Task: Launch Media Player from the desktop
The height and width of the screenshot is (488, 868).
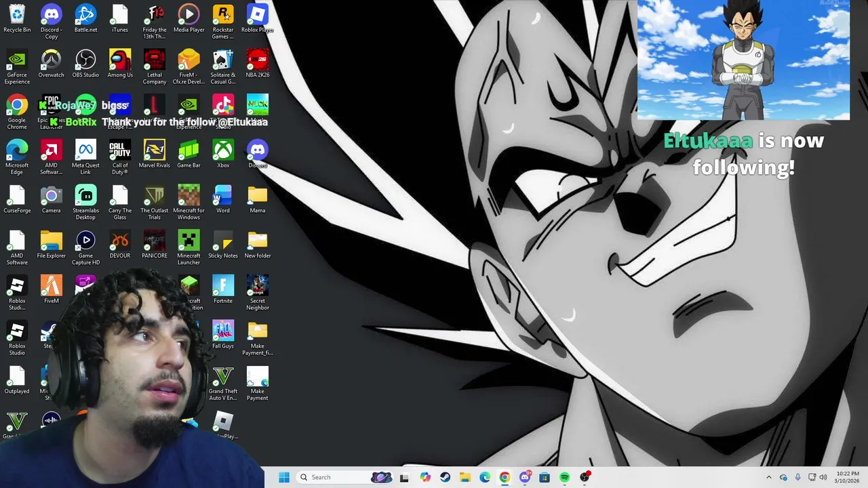Action: click(189, 19)
